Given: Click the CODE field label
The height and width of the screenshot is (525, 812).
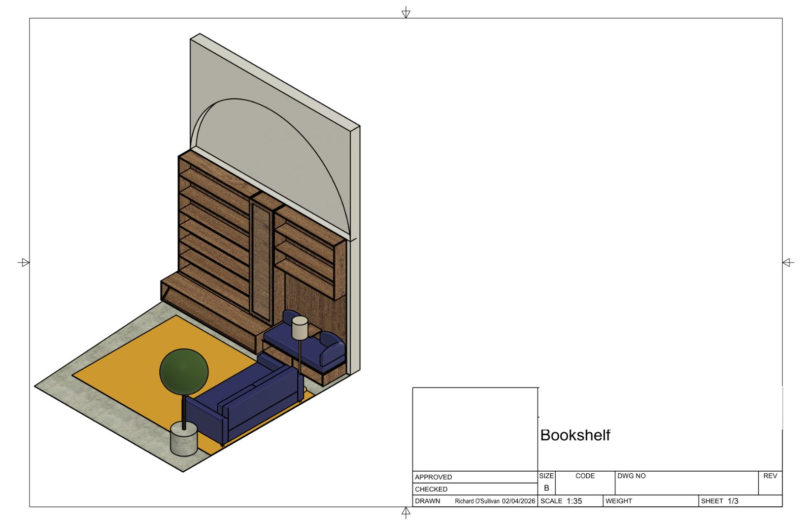Looking at the screenshot, I should [x=585, y=476].
